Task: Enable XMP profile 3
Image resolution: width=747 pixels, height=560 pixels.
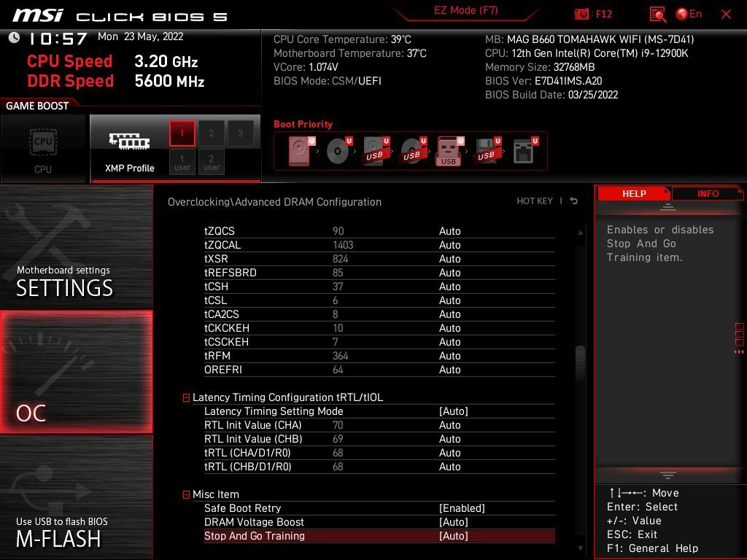Action: tap(240, 133)
